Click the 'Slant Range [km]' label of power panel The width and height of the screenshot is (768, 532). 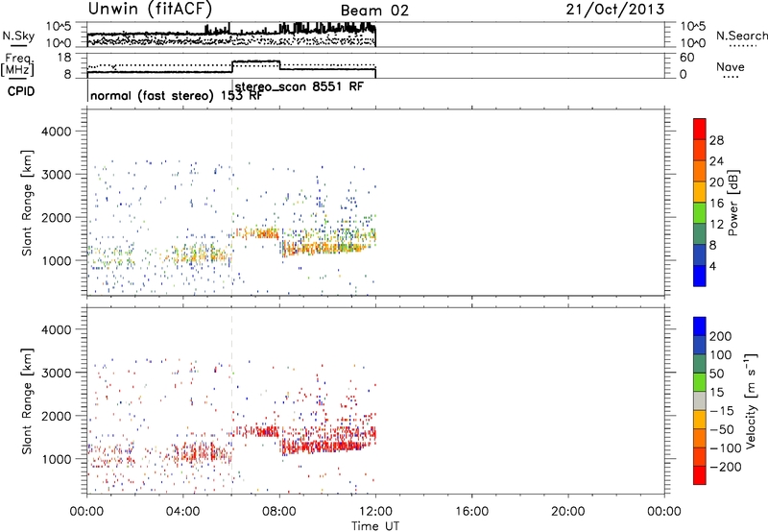coord(27,203)
